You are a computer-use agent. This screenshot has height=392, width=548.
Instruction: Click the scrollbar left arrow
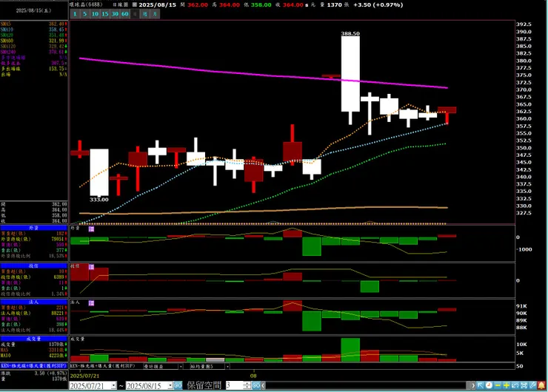tap(263, 385)
